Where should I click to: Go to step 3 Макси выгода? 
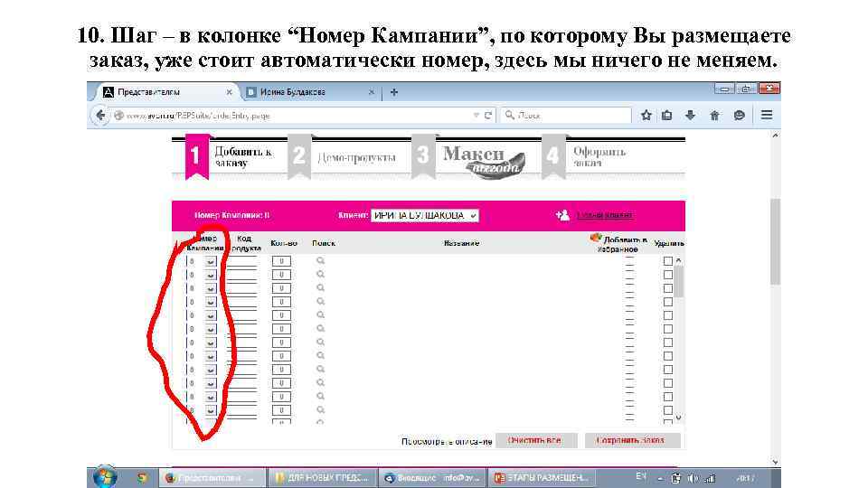(469, 157)
